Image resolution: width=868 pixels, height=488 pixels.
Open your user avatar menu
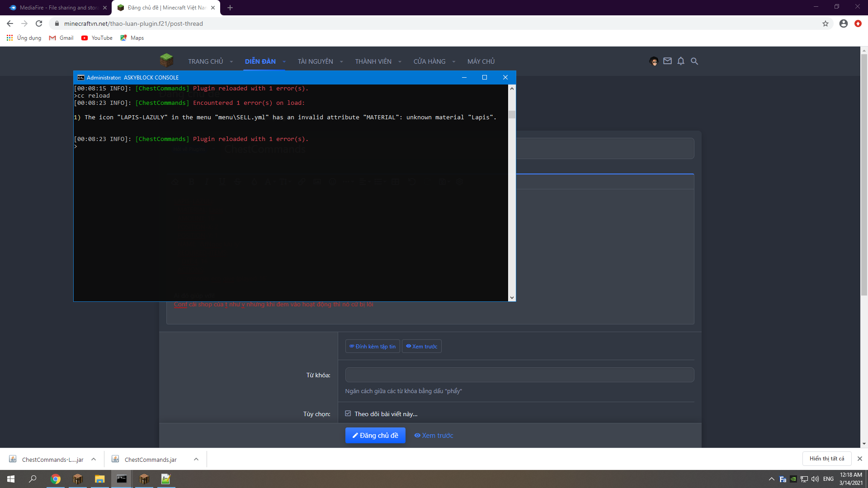(654, 61)
